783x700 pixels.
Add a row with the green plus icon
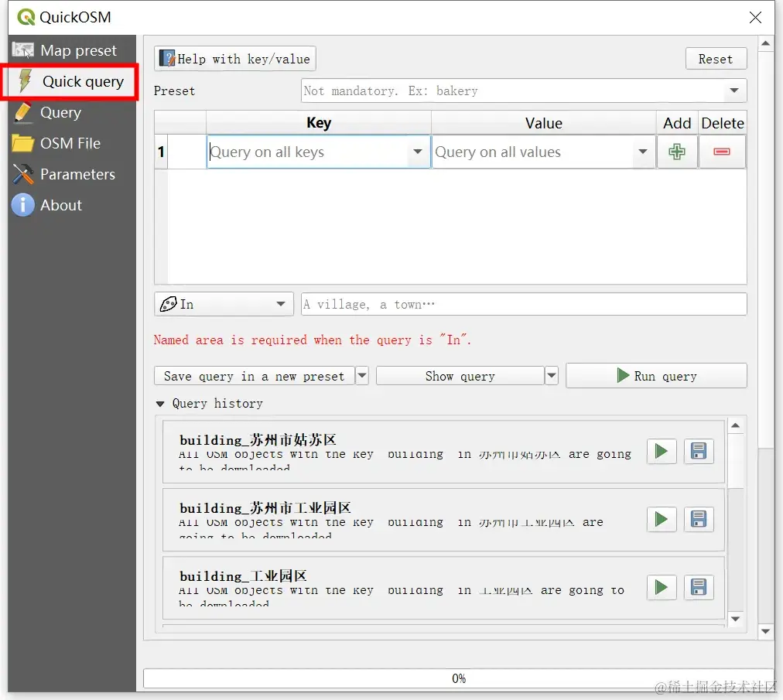click(x=677, y=152)
